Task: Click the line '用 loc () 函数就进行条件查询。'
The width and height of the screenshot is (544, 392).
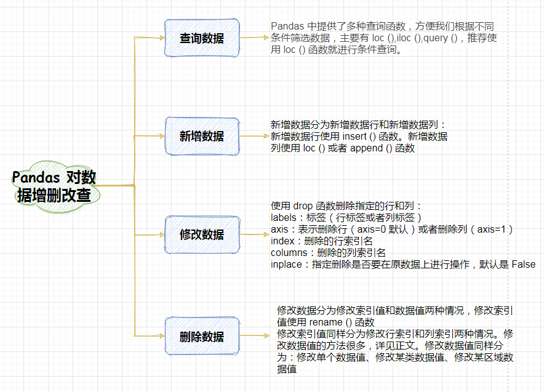Action: [x=337, y=50]
